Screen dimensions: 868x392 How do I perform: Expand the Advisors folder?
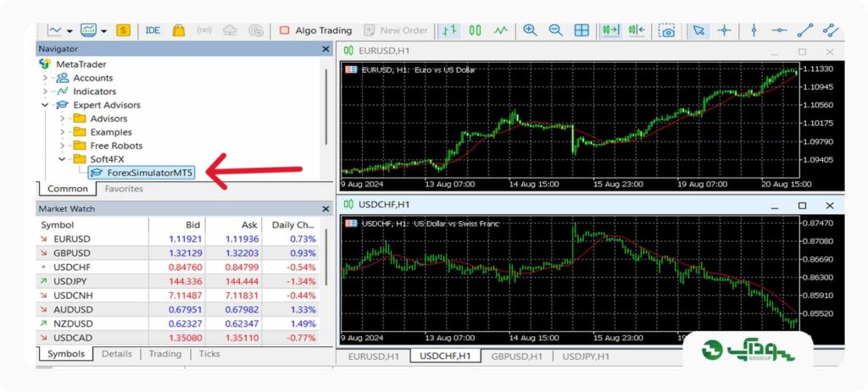63,119
